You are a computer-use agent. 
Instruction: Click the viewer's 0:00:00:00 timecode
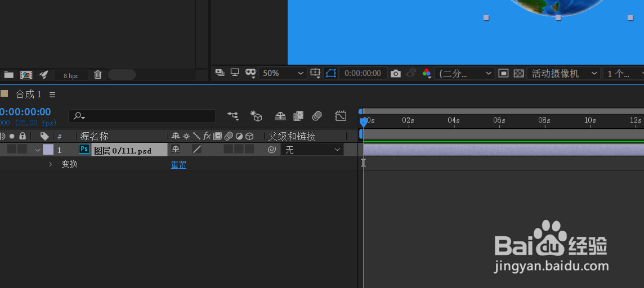point(363,73)
